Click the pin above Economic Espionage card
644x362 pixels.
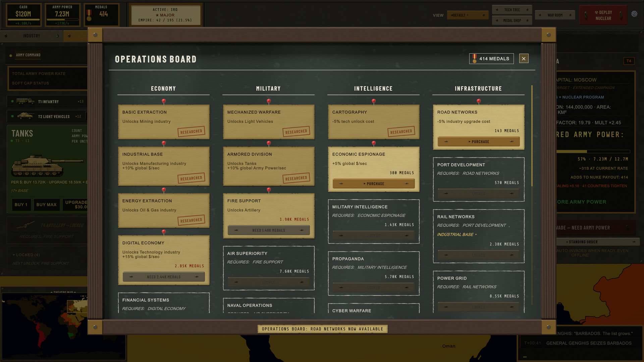tap(374, 143)
